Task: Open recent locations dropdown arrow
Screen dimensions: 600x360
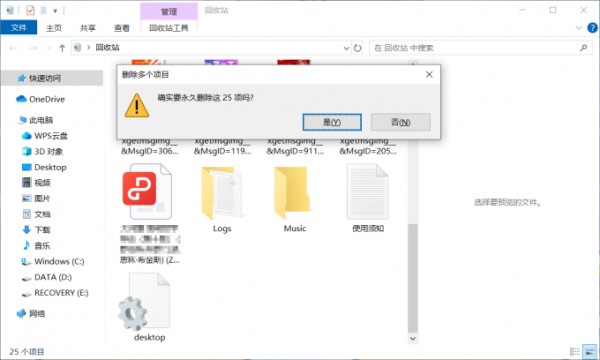Action: click(48, 48)
